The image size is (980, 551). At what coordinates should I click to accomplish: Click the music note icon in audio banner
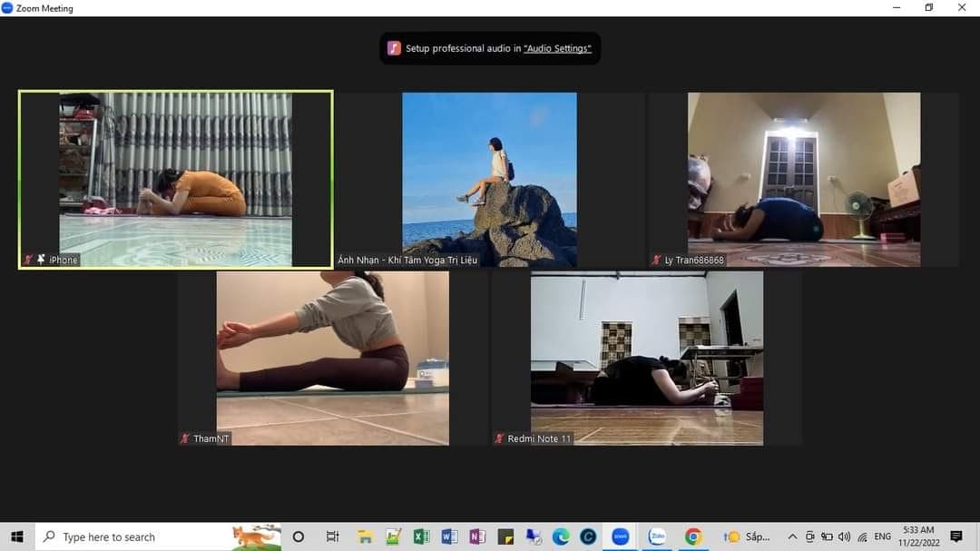394,48
